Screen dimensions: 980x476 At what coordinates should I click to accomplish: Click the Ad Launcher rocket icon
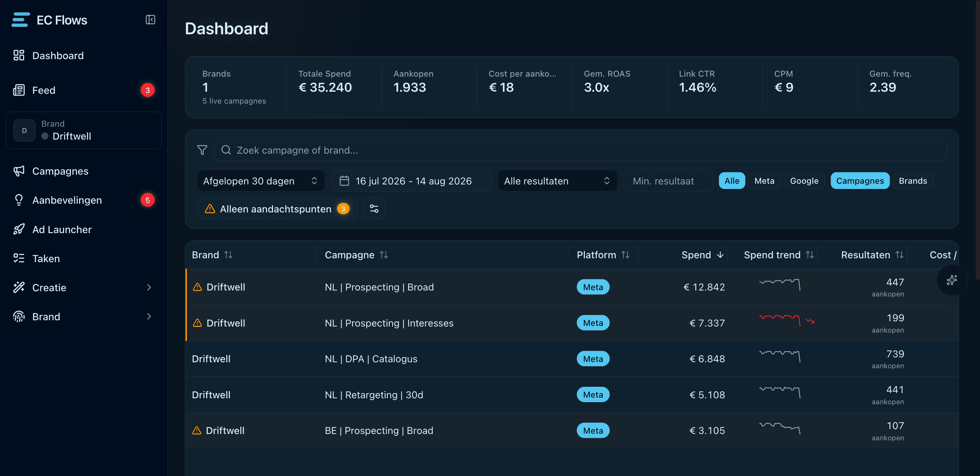click(x=19, y=230)
